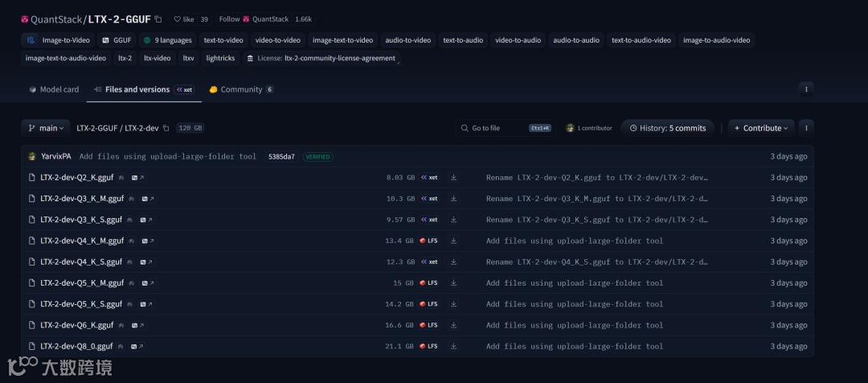
Task: Open file LTX-2-dev-Q8_0.gguf
Action: point(76,346)
